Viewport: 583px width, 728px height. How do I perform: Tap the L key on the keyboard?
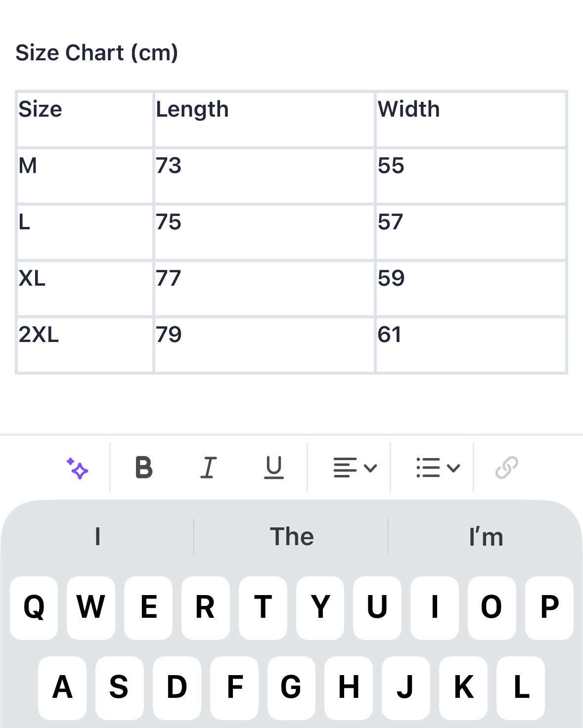pos(521,687)
